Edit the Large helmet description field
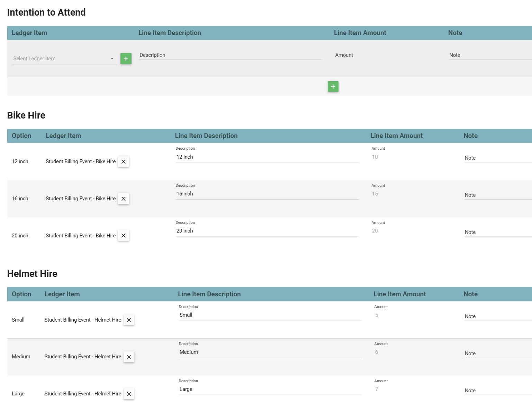Screen dimensions: 532x420 [270, 389]
